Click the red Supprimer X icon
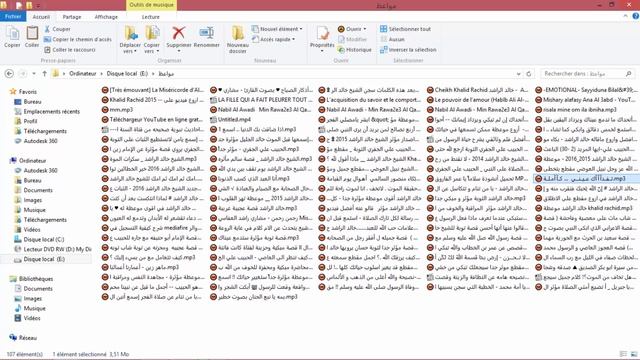640x360 pixels. [x=178, y=33]
